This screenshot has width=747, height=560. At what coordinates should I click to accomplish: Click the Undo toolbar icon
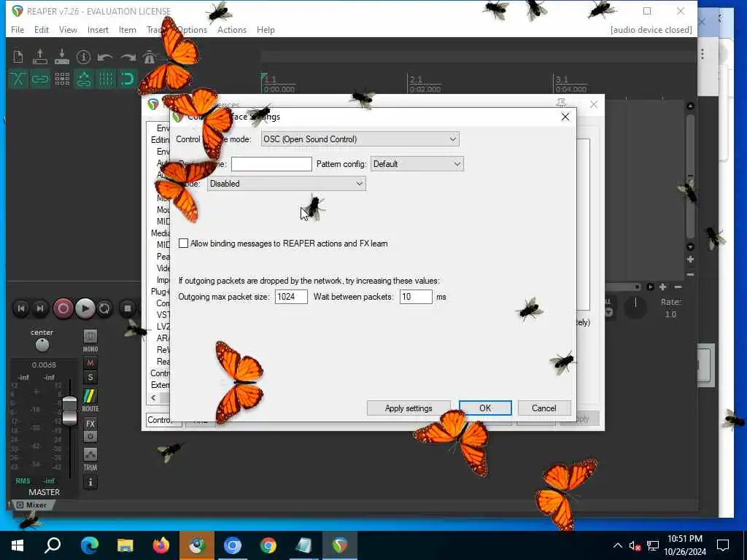pos(105,58)
